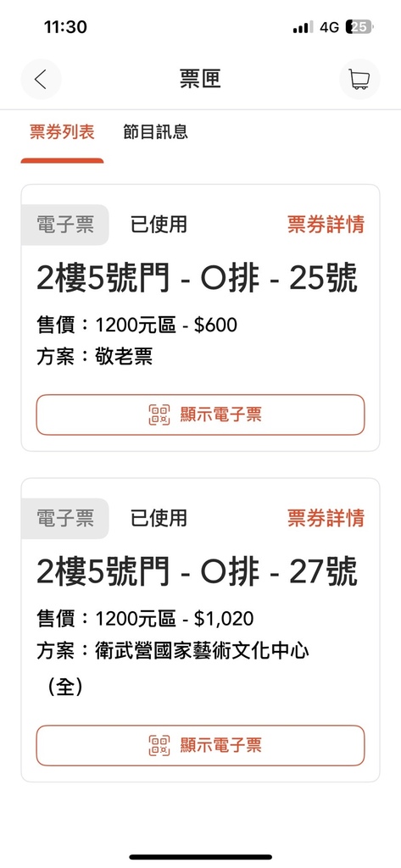
Task: Tap the 電子票 badge on second ticket
Action: (64, 518)
